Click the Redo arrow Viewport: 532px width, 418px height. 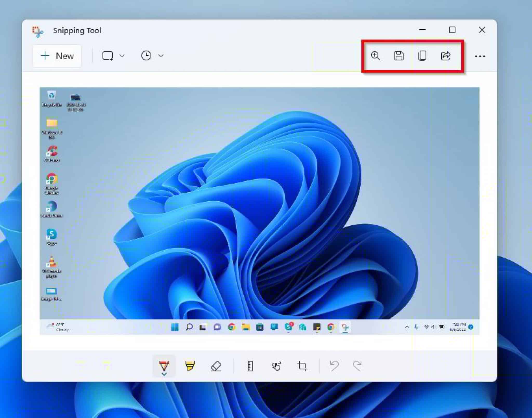point(357,366)
